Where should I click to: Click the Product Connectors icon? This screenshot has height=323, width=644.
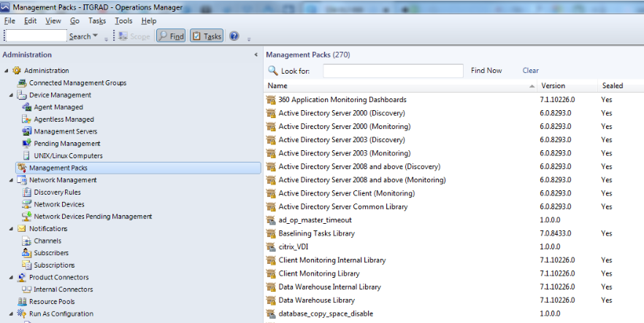pyautogui.click(x=22, y=278)
